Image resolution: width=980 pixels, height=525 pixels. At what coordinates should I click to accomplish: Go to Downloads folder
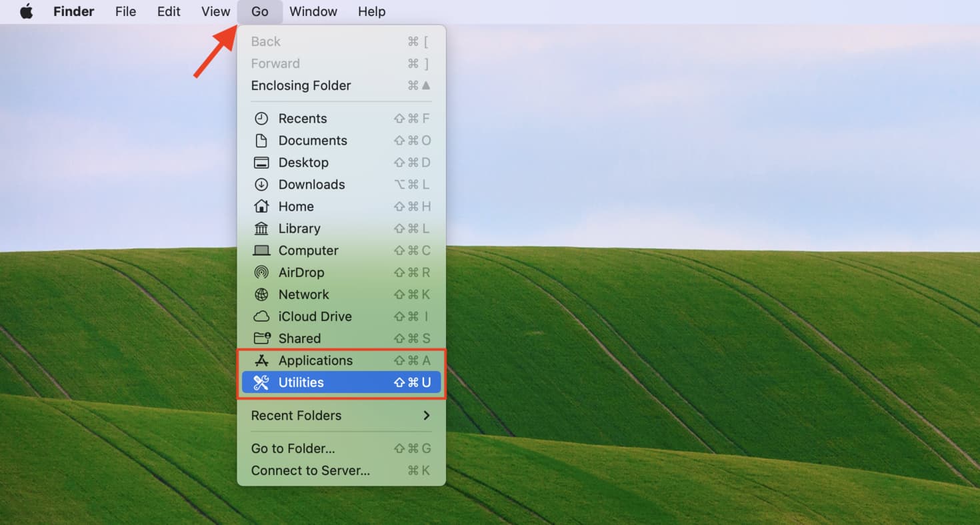pos(341,185)
